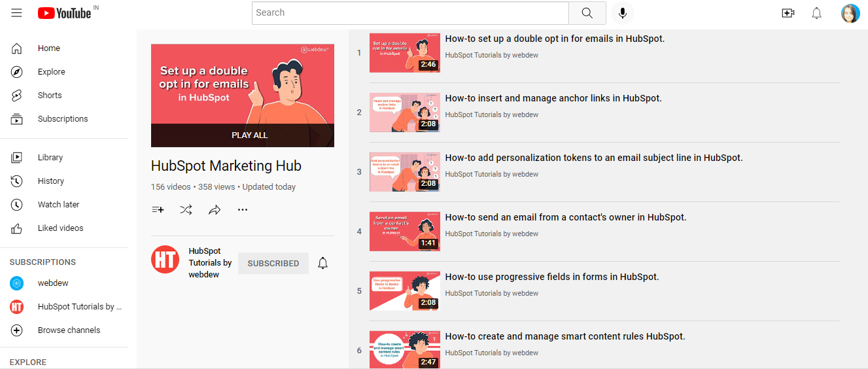Click channel name under the anchor links video

tap(492, 114)
